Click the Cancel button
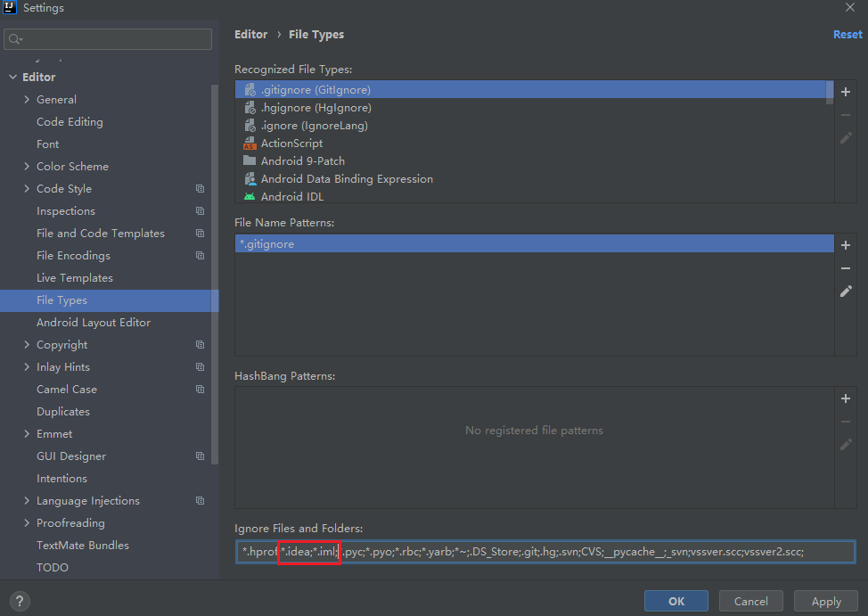868x616 pixels. 750,601
